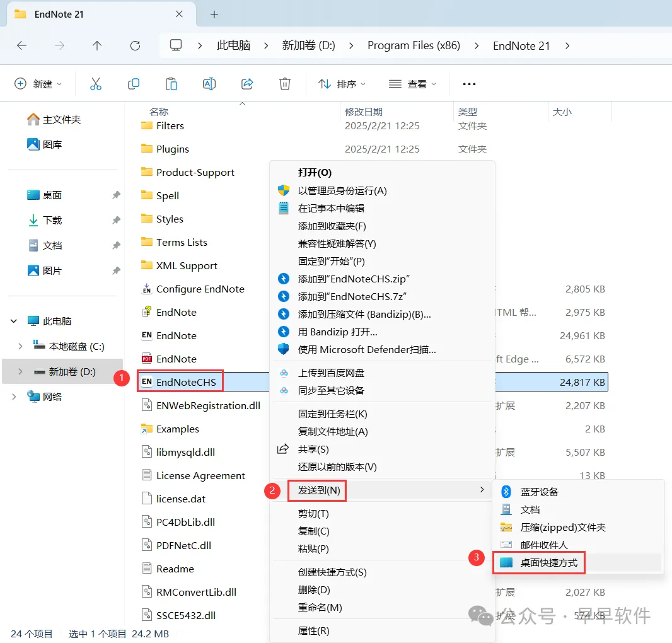Go forward with the right arrow button
Image resolution: width=672 pixels, height=643 pixels.
(x=59, y=45)
